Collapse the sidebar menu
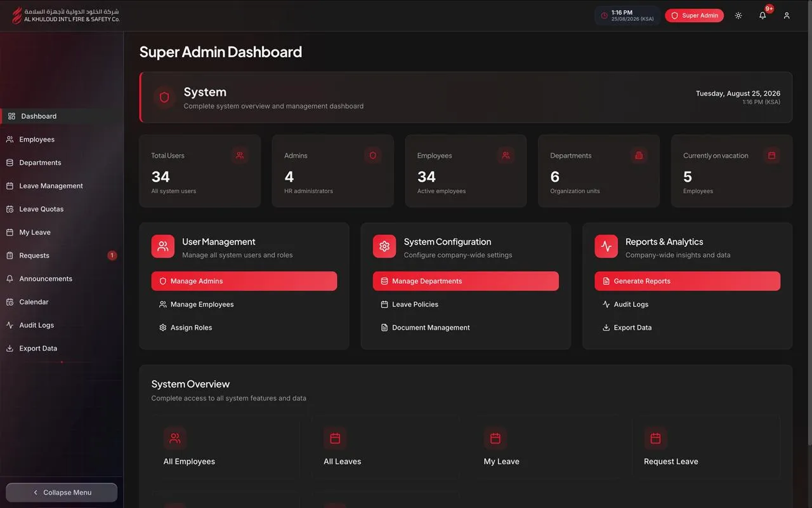Screen dimensions: 812x508 tap(62, 492)
